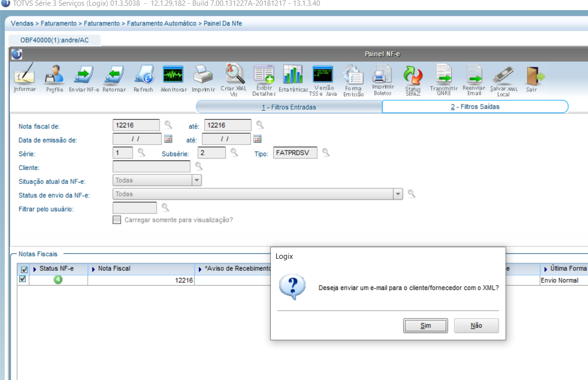The height and width of the screenshot is (380, 588).
Task: Click the Data de emissão até field
Action: (x=226, y=139)
